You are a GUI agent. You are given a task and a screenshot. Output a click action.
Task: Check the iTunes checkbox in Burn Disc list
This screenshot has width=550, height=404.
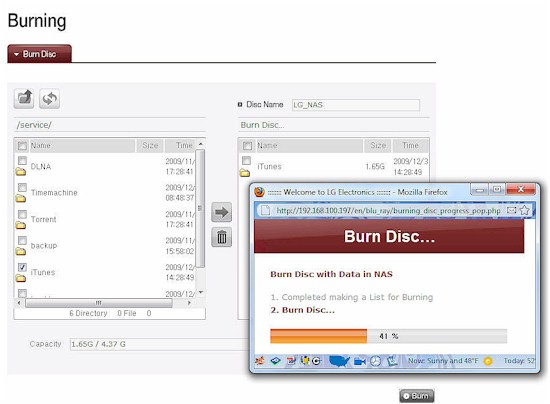click(247, 161)
